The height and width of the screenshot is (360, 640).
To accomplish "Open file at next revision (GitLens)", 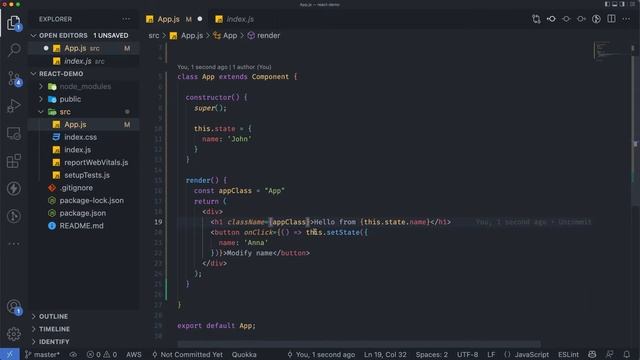I will (x=581, y=19).
